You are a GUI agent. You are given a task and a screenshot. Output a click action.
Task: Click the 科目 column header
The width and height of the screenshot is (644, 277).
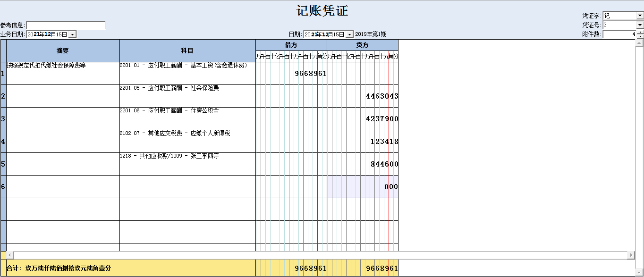[x=187, y=50]
